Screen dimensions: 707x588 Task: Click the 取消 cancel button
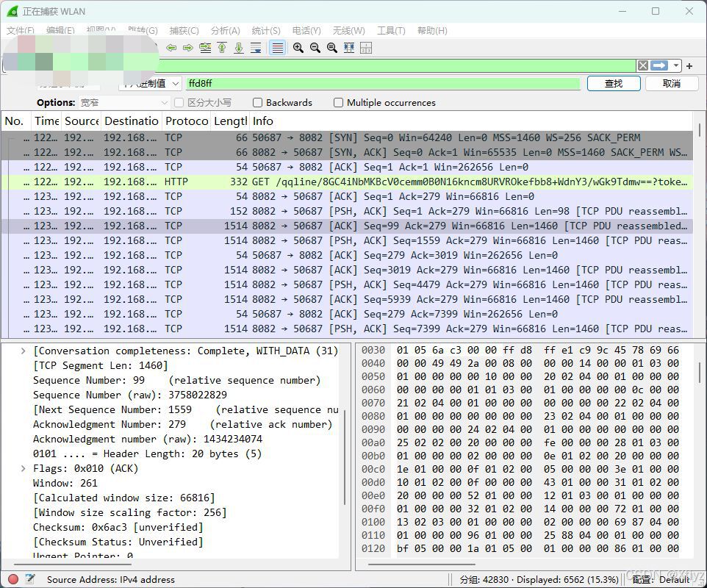point(672,83)
